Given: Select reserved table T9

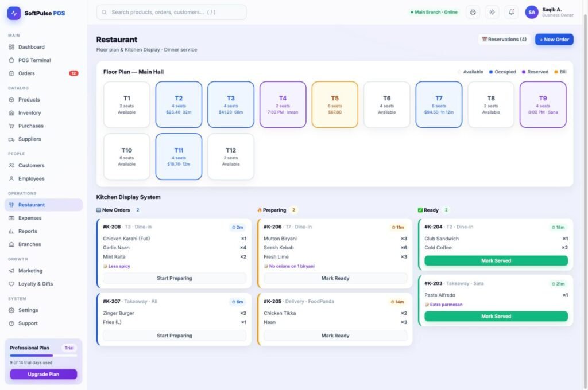Looking at the screenshot, I should click(x=543, y=104).
